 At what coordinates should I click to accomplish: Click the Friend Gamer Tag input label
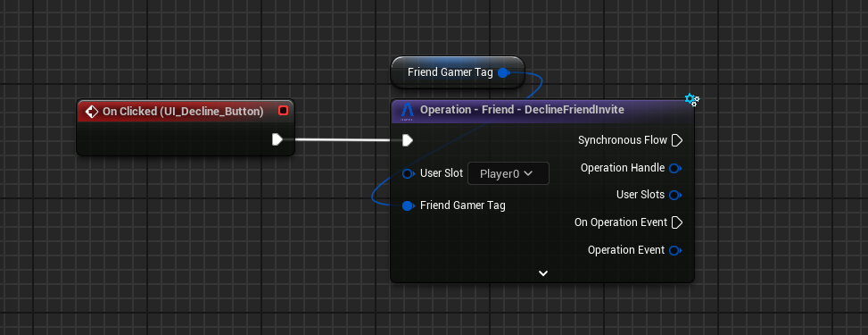(463, 205)
